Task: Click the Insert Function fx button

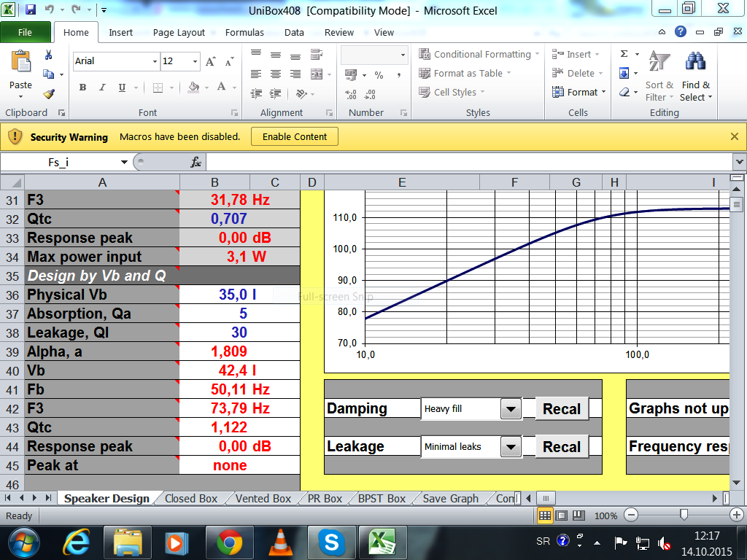Action: pos(196,163)
